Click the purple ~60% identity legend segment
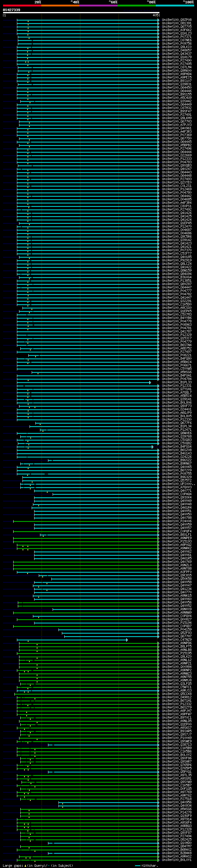This screenshot has width=197, height=868. [x=98, y=6]
